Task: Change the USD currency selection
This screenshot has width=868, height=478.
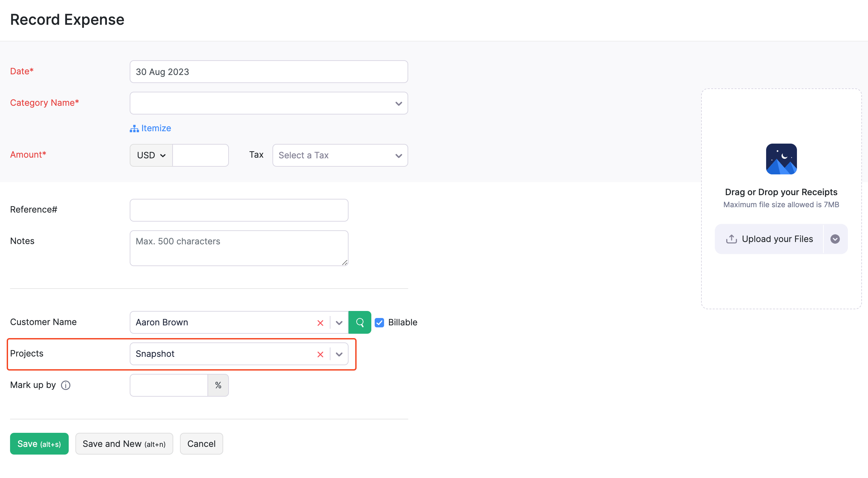Action: click(x=151, y=155)
